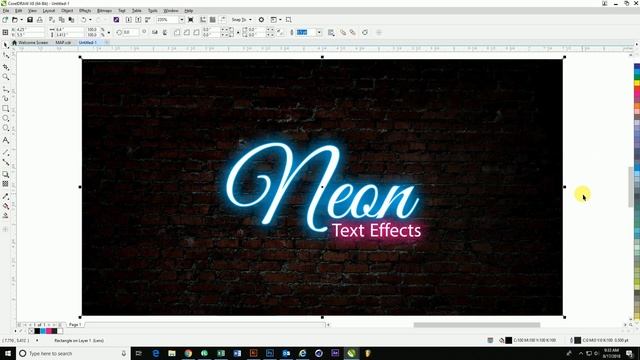Select the Freehand drawing tool

[x=6, y=89]
